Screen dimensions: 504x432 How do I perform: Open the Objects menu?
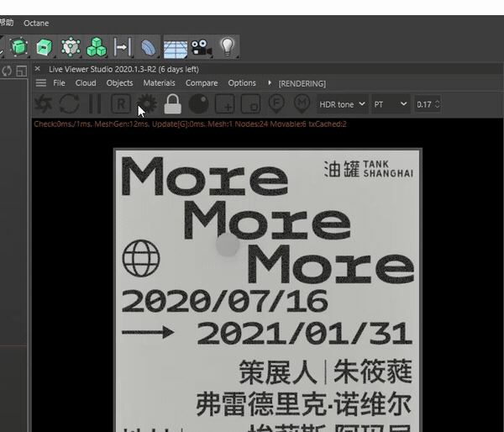[119, 83]
